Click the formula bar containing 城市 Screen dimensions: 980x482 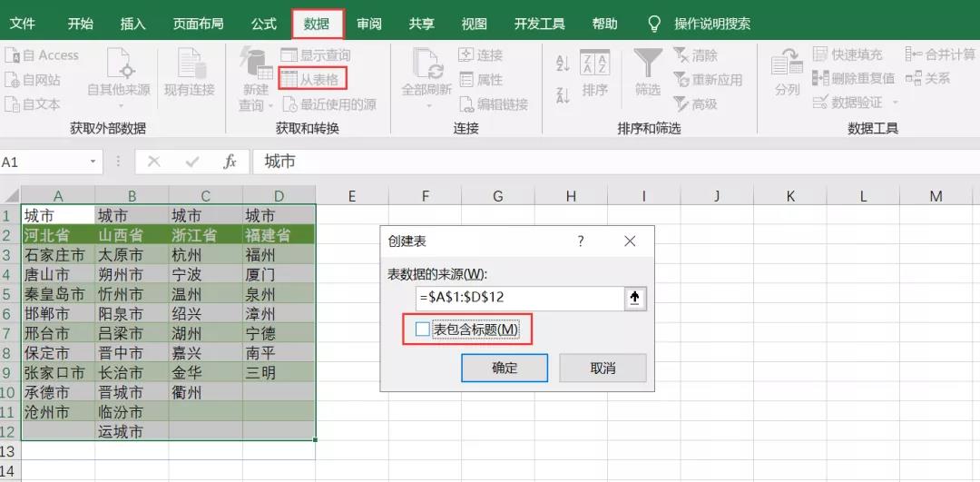(x=615, y=162)
